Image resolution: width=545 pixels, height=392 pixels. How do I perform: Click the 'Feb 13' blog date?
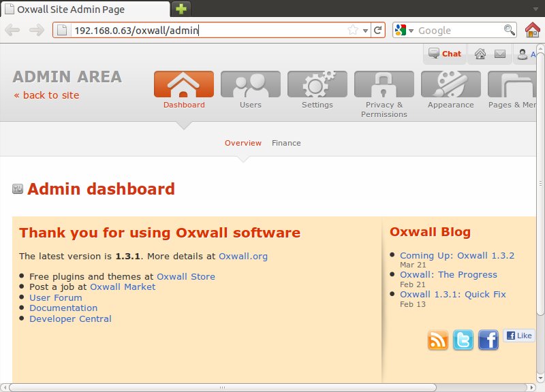[413, 304]
